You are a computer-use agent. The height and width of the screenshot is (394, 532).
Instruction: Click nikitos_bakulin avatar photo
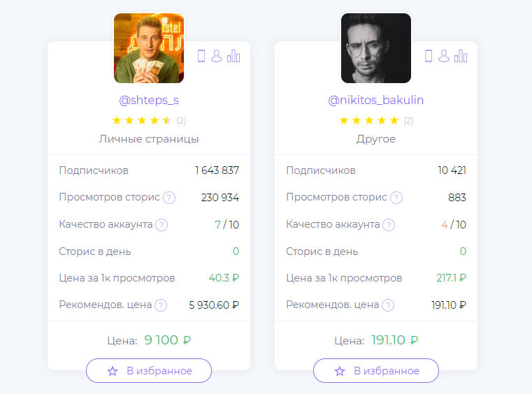click(376, 48)
